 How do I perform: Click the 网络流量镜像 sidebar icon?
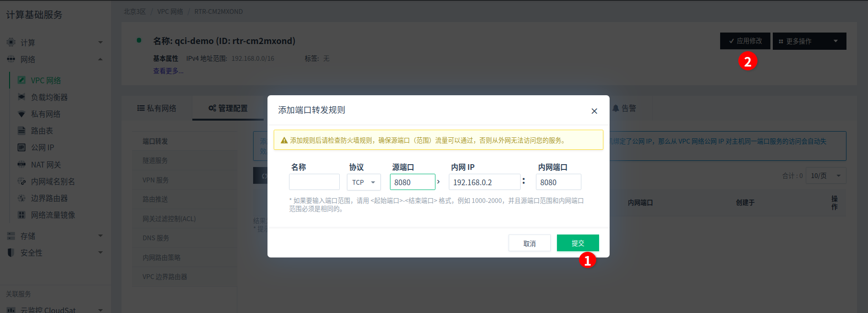tap(22, 215)
